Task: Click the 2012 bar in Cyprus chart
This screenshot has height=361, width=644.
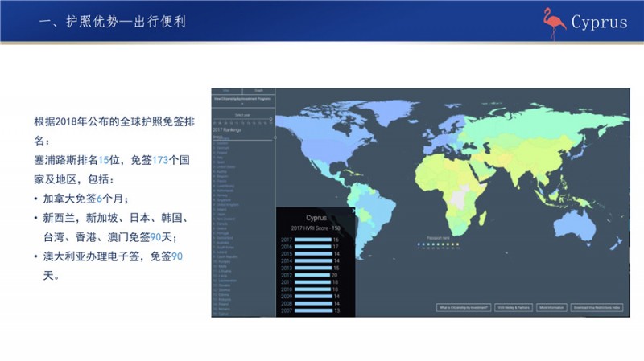Action: tap(312, 273)
